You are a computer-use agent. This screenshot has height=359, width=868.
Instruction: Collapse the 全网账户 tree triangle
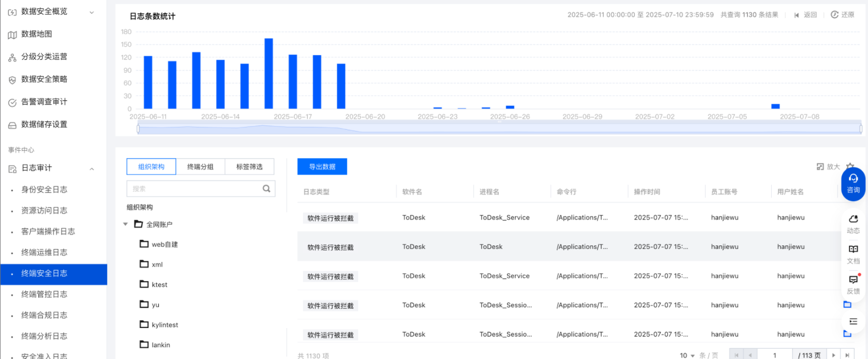click(x=125, y=224)
